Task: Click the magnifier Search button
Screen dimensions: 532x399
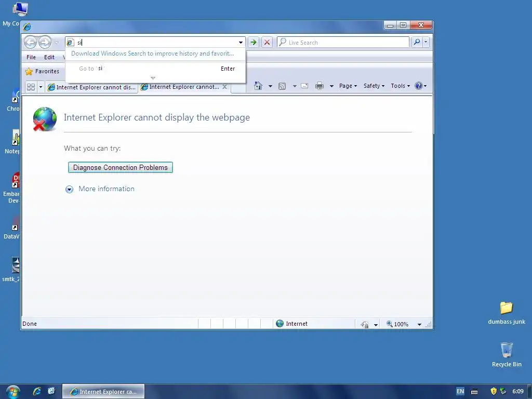Action: click(x=417, y=42)
